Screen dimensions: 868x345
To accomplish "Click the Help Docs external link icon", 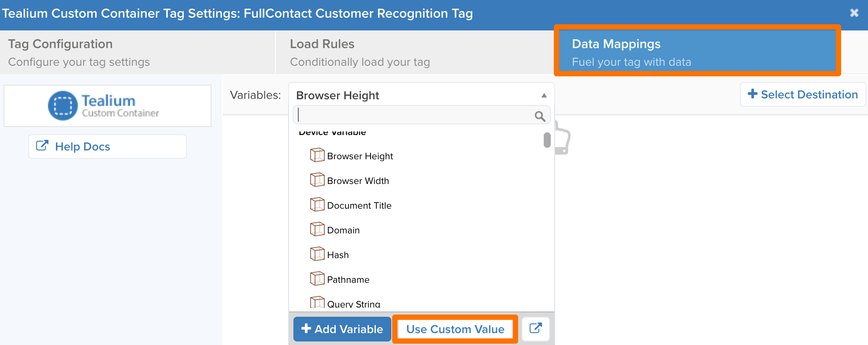I will [x=42, y=146].
